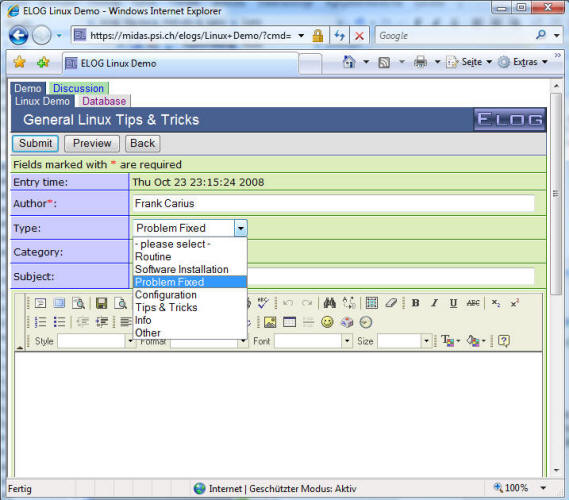Viewport: 569px width, 500px height.
Task: Switch to the Database logbook tab
Action: (x=104, y=101)
